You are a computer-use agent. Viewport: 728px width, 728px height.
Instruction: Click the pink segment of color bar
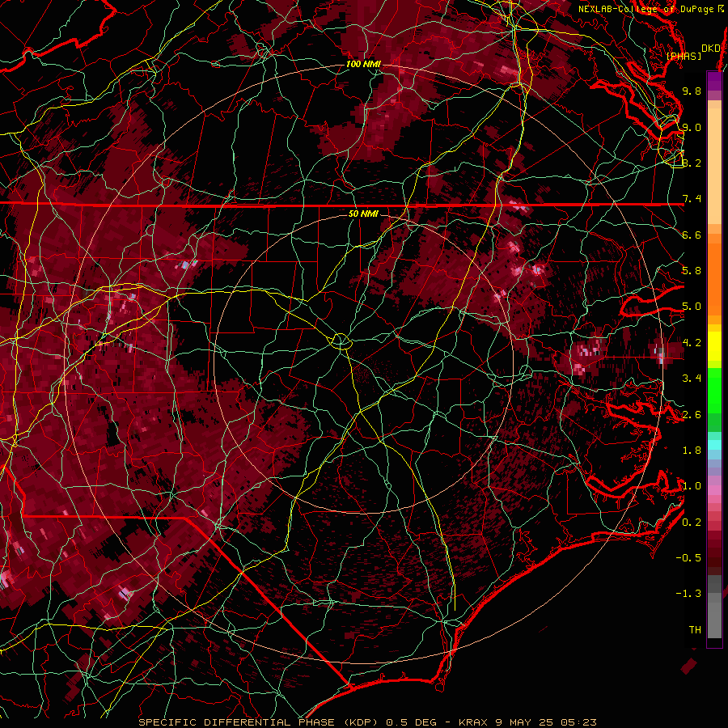pos(714,490)
